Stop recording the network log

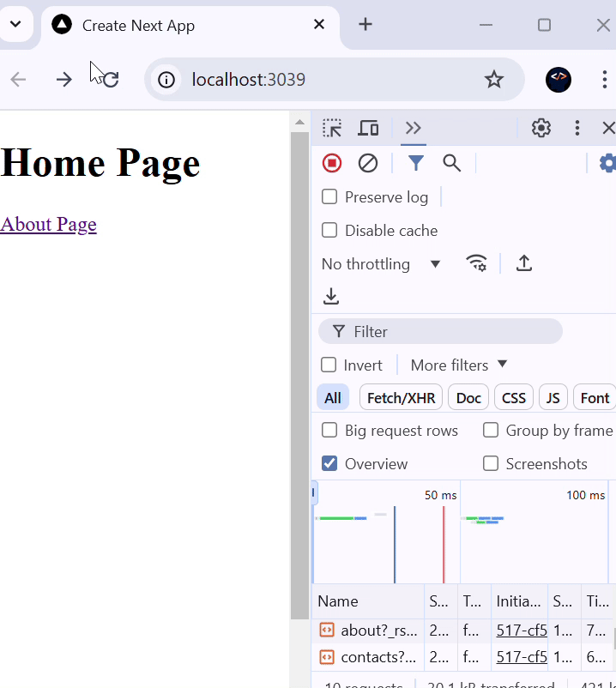332,163
